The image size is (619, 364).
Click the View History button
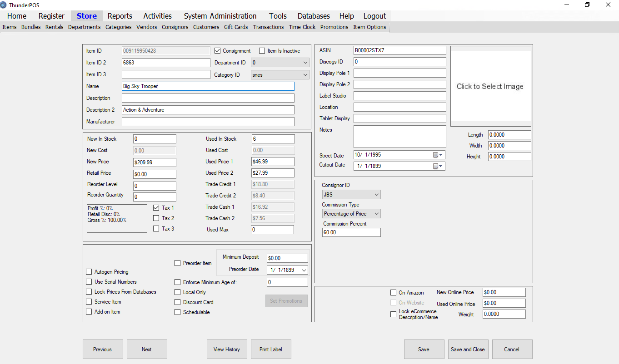227,349
